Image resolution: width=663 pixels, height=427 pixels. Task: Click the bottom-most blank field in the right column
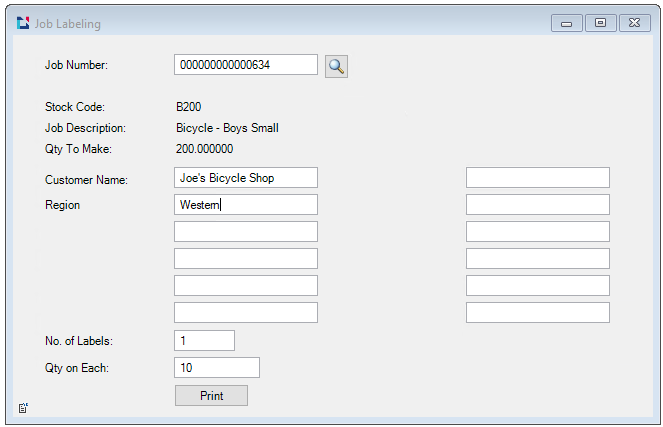click(x=538, y=312)
